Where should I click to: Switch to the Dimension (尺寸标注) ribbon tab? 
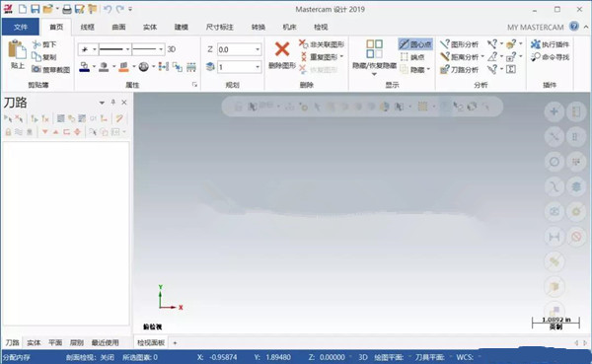pos(219,27)
